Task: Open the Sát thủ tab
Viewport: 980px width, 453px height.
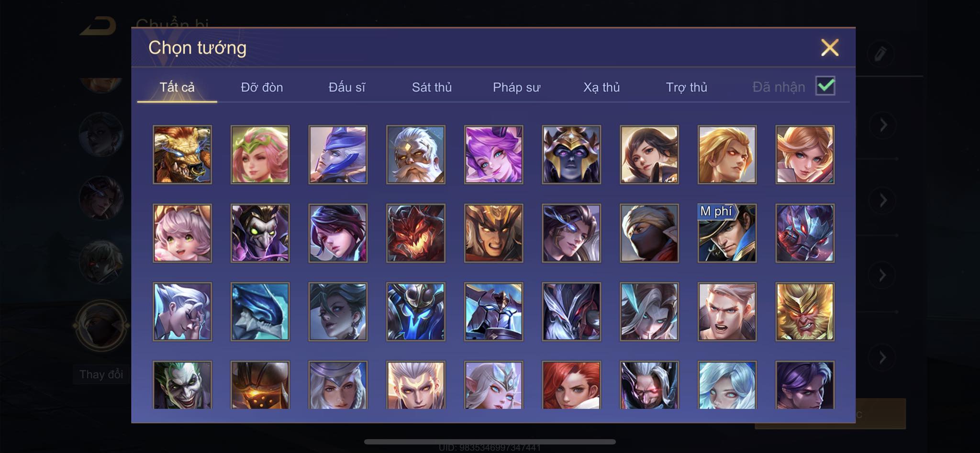Action: click(432, 87)
